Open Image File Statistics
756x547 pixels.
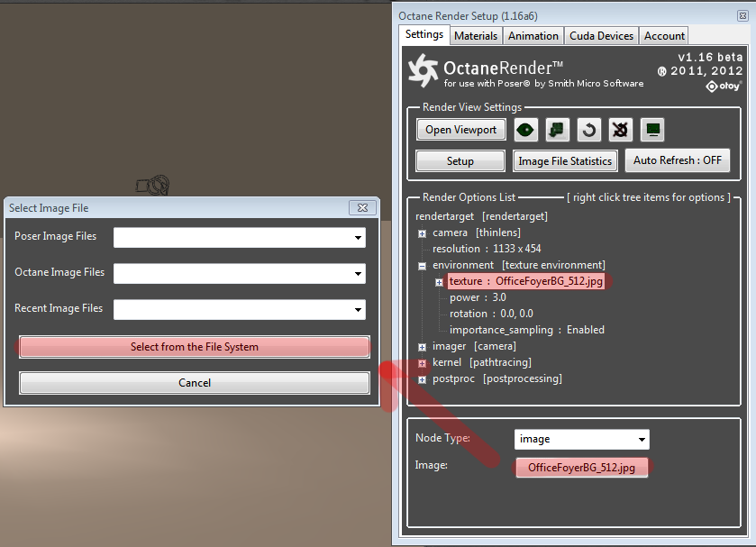tap(565, 161)
